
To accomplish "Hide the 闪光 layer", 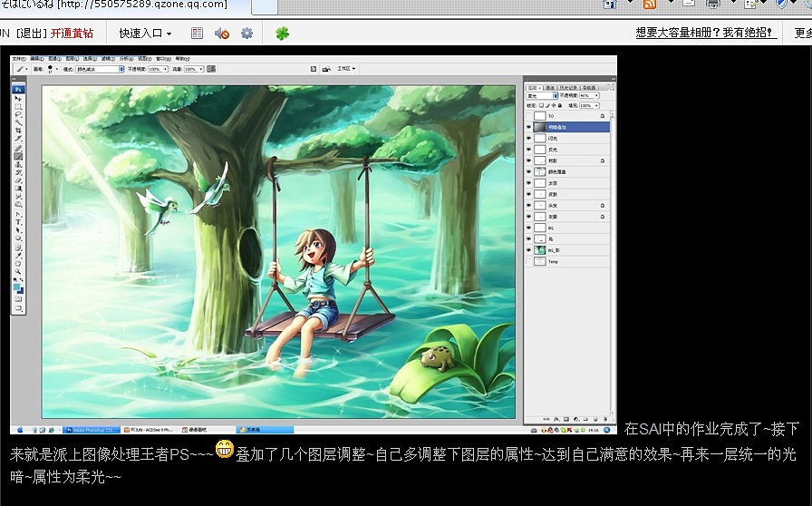I will pos(528,139).
